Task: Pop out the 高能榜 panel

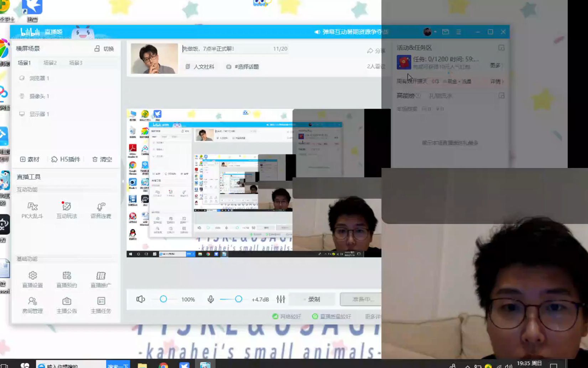Action: click(501, 96)
